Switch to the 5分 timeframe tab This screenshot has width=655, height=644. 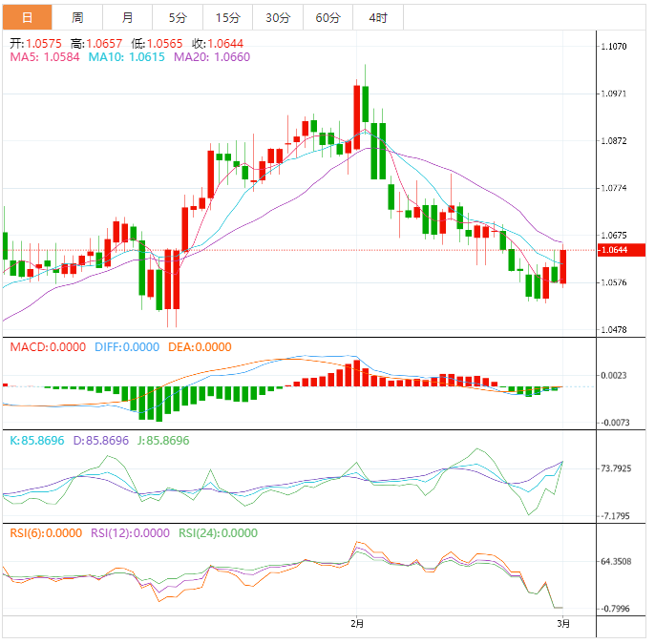tap(178, 17)
